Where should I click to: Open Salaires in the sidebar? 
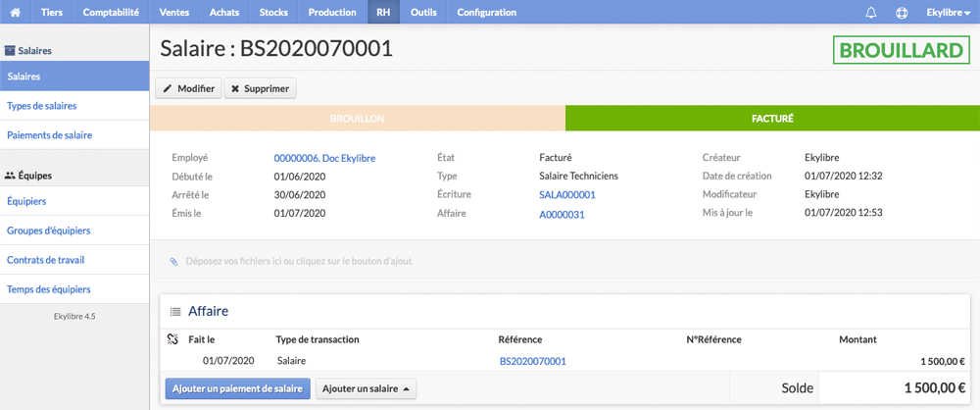point(74,77)
